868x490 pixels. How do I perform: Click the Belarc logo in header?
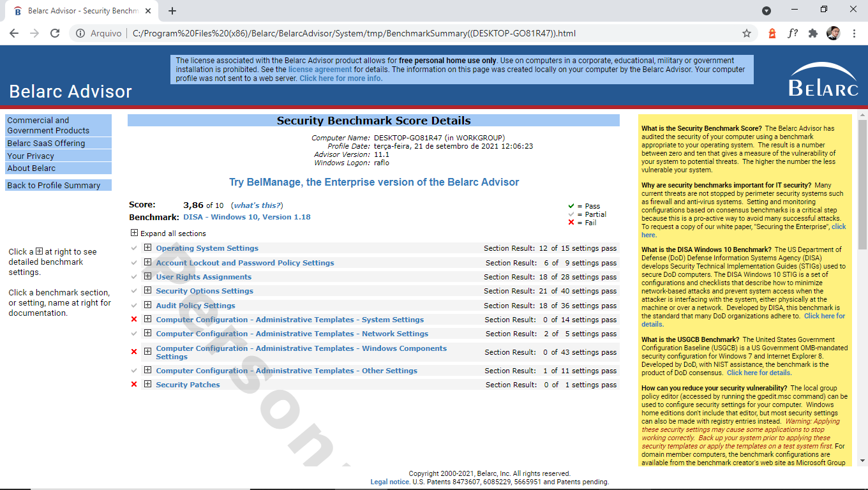click(823, 80)
